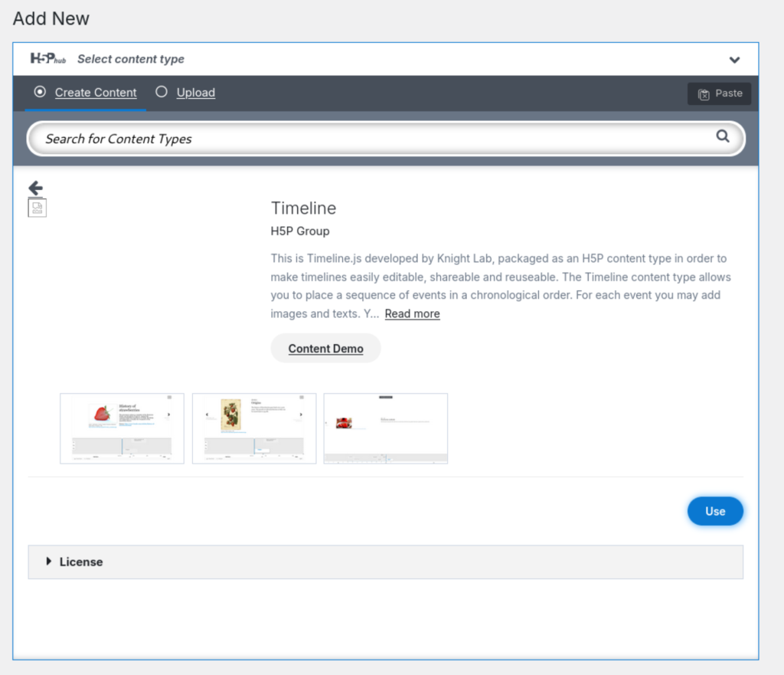Click the Select content type header text
The image size is (784, 675).
pyautogui.click(x=131, y=59)
